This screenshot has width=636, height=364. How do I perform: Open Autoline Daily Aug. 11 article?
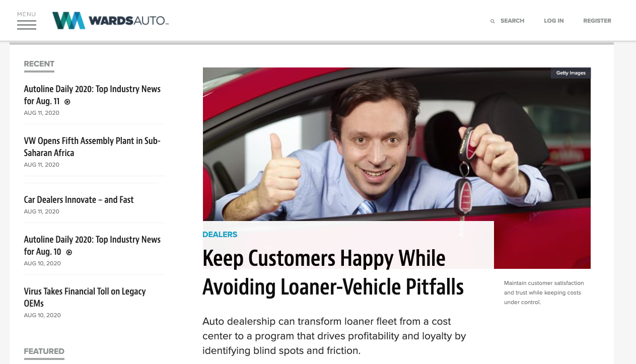92,95
